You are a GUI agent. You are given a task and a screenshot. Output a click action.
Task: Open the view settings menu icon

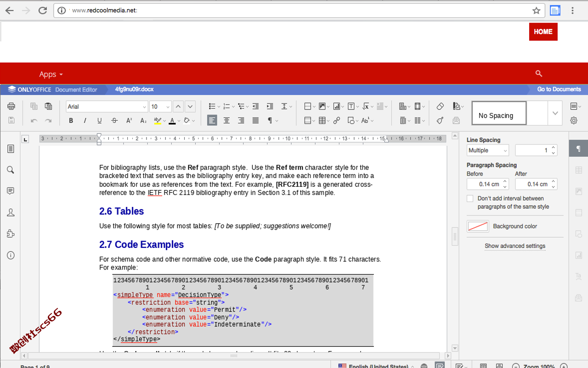pyautogui.click(x=576, y=106)
